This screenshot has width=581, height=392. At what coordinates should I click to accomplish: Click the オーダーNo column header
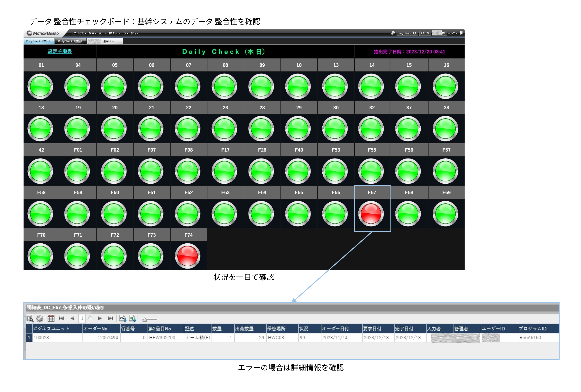[102, 329]
